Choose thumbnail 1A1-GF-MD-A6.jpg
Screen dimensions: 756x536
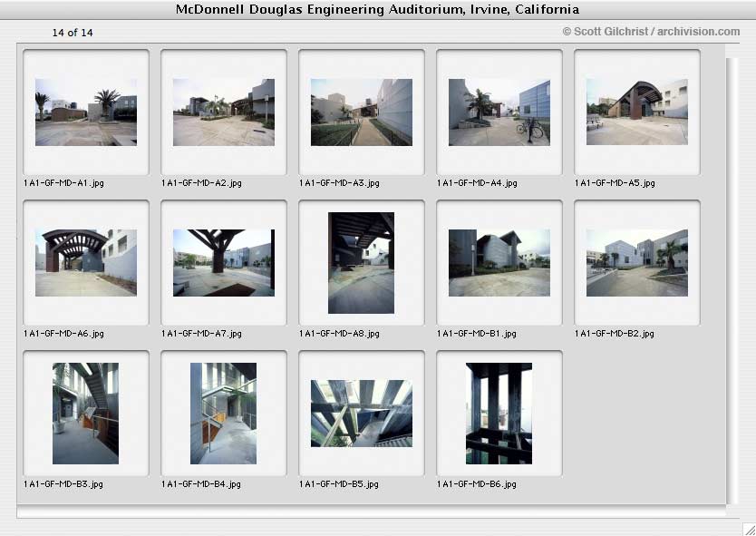pos(86,263)
